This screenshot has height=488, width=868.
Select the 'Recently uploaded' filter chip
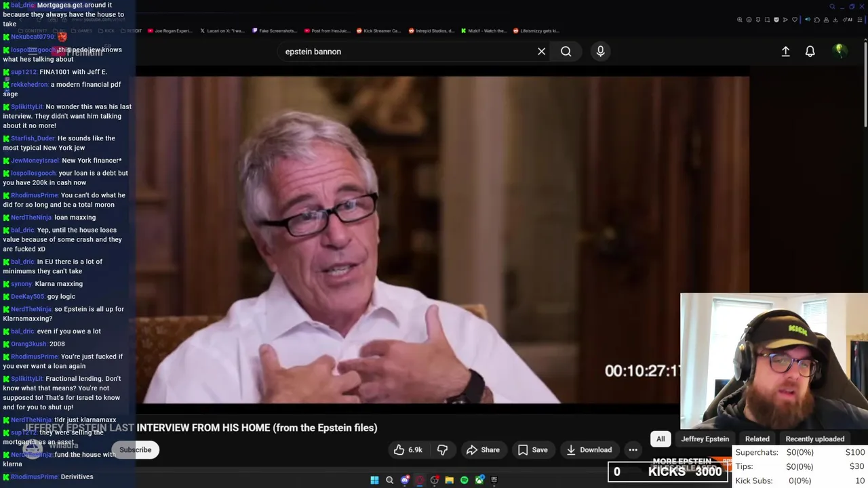(815, 439)
